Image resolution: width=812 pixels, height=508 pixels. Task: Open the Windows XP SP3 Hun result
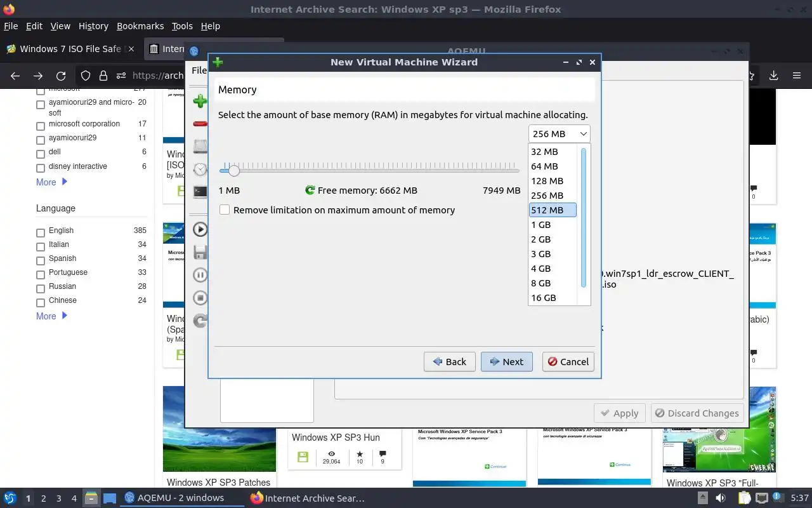[x=336, y=437]
